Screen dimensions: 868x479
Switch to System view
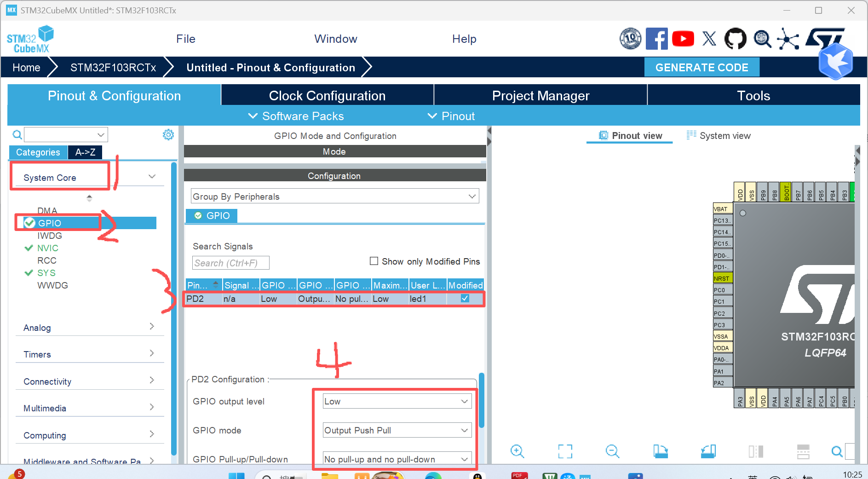pos(719,135)
